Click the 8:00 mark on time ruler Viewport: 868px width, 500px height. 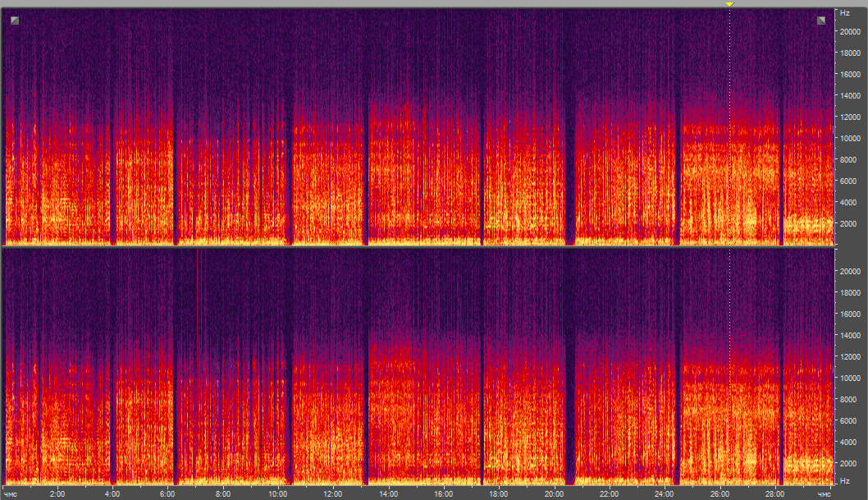(223, 494)
